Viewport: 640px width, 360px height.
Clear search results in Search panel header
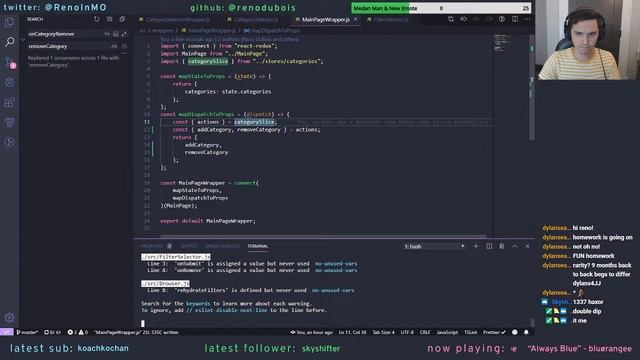pos(109,19)
